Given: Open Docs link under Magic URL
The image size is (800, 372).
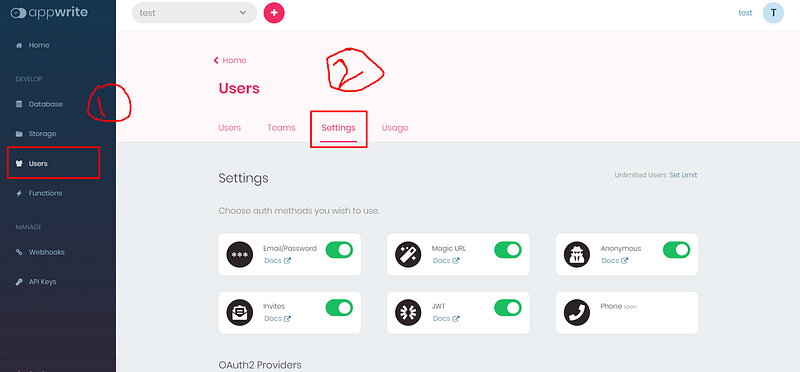Looking at the screenshot, I should (441, 261).
